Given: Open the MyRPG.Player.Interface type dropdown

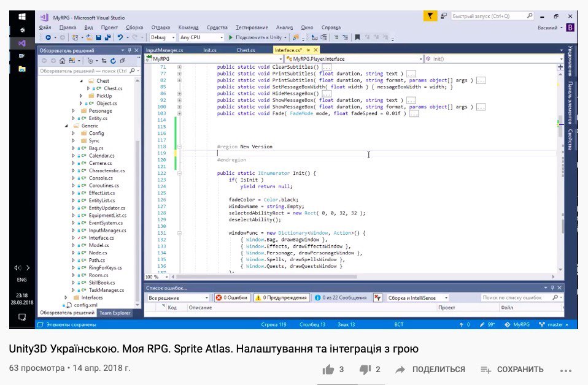Looking at the screenshot, I should click(354, 59).
